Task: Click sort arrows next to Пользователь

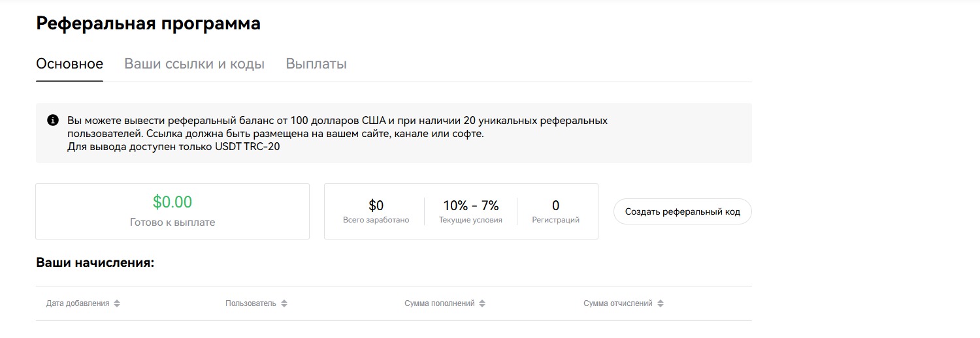Action: pyautogui.click(x=284, y=304)
